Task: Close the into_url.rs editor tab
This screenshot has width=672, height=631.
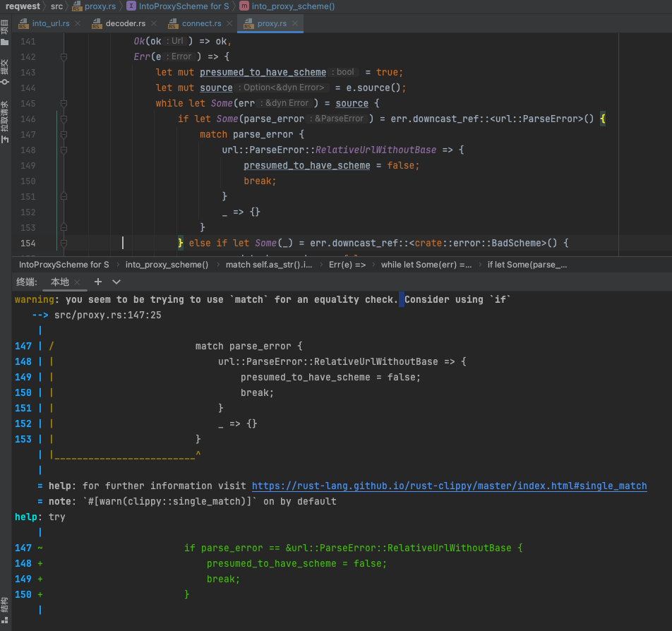Action: coord(78,24)
